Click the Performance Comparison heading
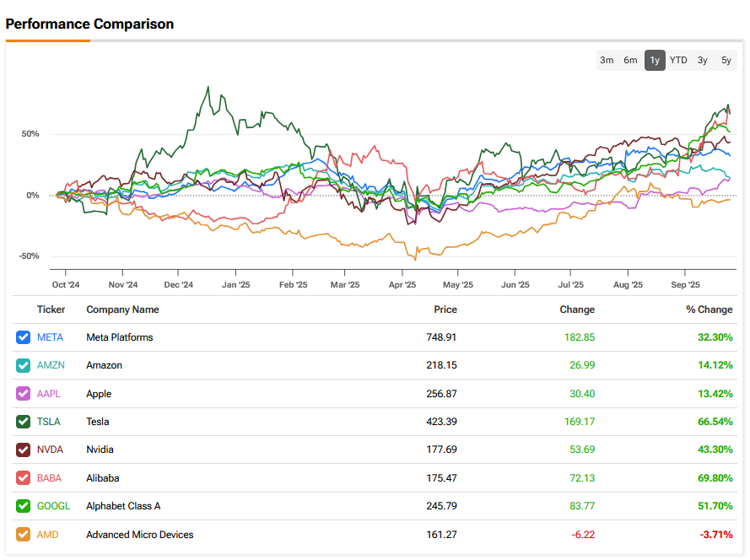 89,24
